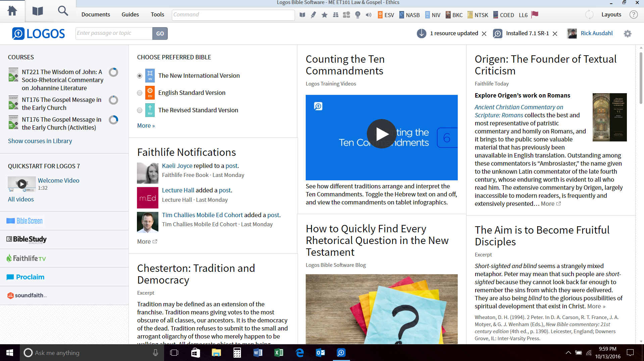Dismiss the 1 resource updated notice

click(x=484, y=34)
